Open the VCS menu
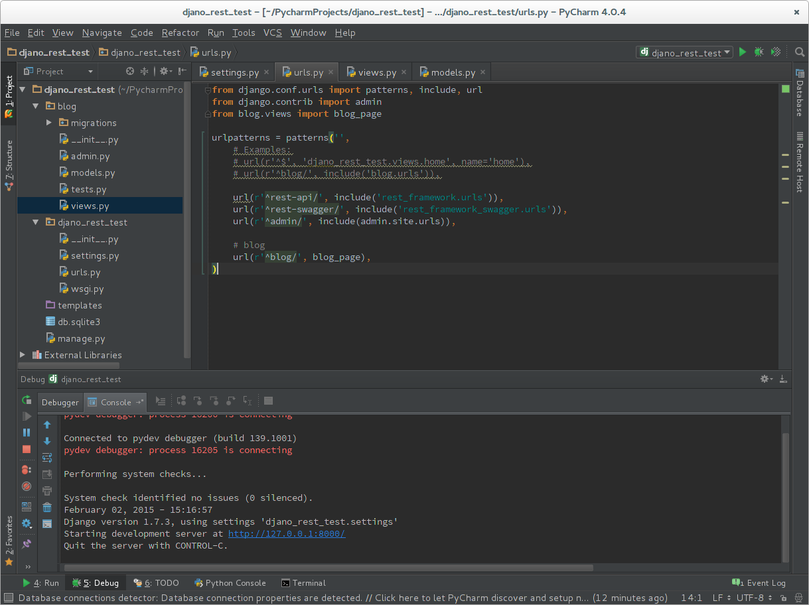This screenshot has height=605, width=809. (x=272, y=33)
